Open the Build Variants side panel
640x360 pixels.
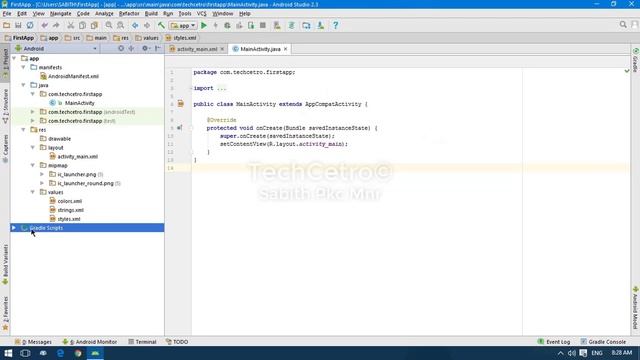point(5,265)
